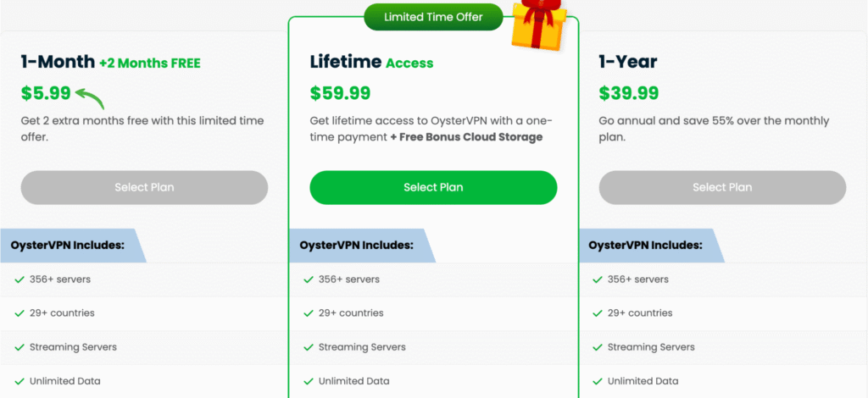
Task: Click the $59.99 lifetime price
Action: point(340,93)
